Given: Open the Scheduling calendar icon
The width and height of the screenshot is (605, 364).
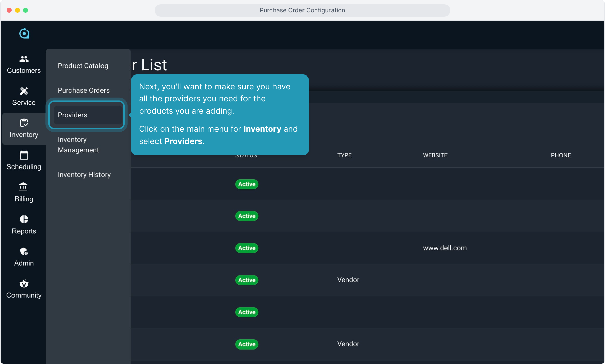Looking at the screenshot, I should click(24, 155).
